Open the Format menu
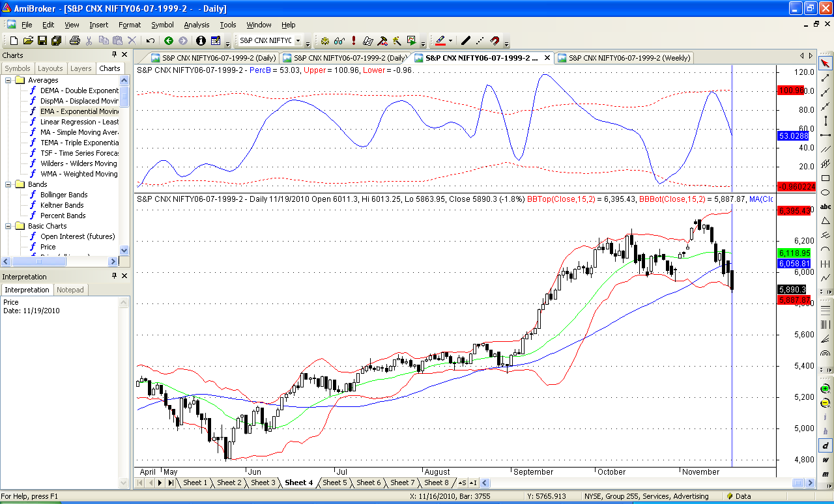834x504 pixels. pyautogui.click(x=130, y=25)
